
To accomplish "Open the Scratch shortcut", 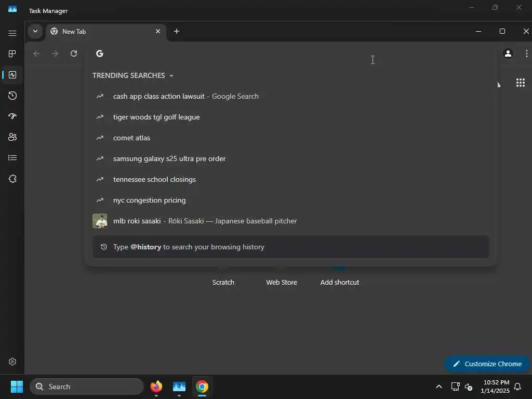I will pyautogui.click(x=223, y=282).
